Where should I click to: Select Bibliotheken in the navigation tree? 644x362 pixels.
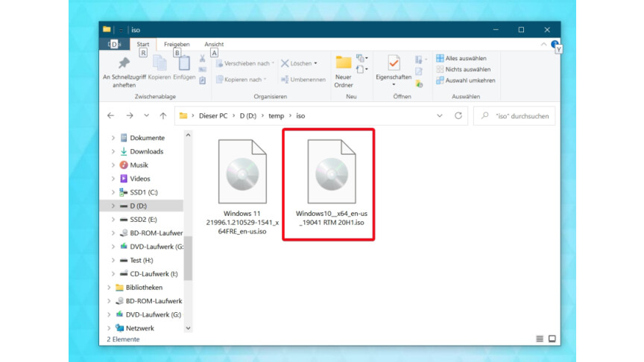144,288
